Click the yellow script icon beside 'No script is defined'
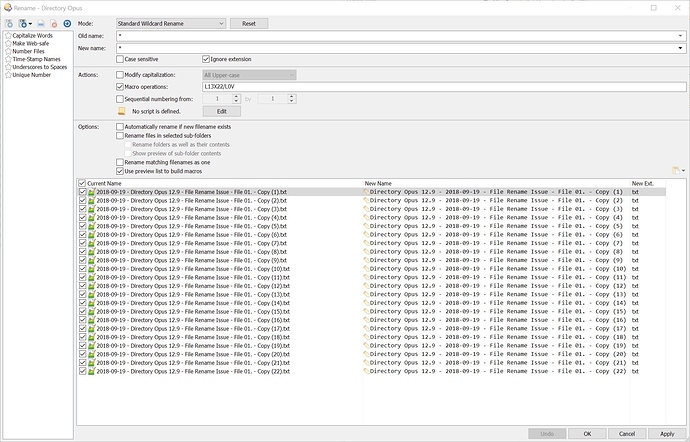Viewport: 690px width, 442px height. [x=122, y=111]
